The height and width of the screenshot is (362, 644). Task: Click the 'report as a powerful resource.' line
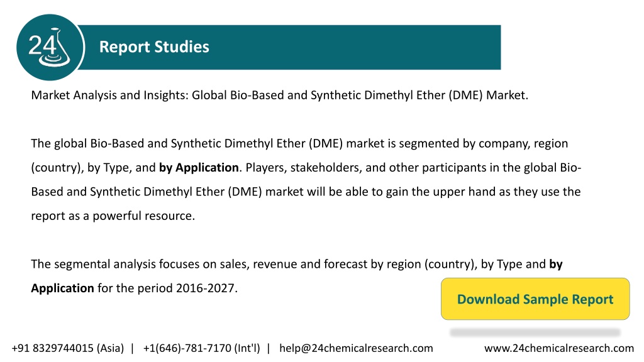(x=113, y=216)
